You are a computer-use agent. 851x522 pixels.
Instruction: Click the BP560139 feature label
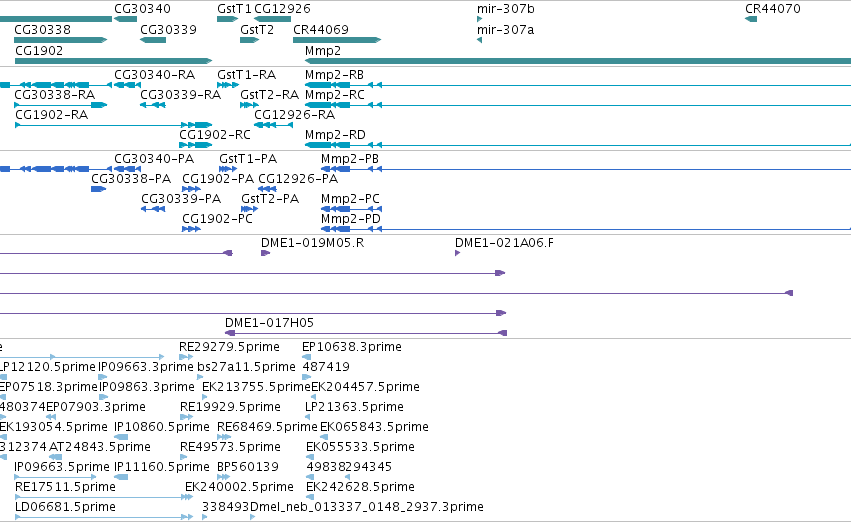(248, 467)
